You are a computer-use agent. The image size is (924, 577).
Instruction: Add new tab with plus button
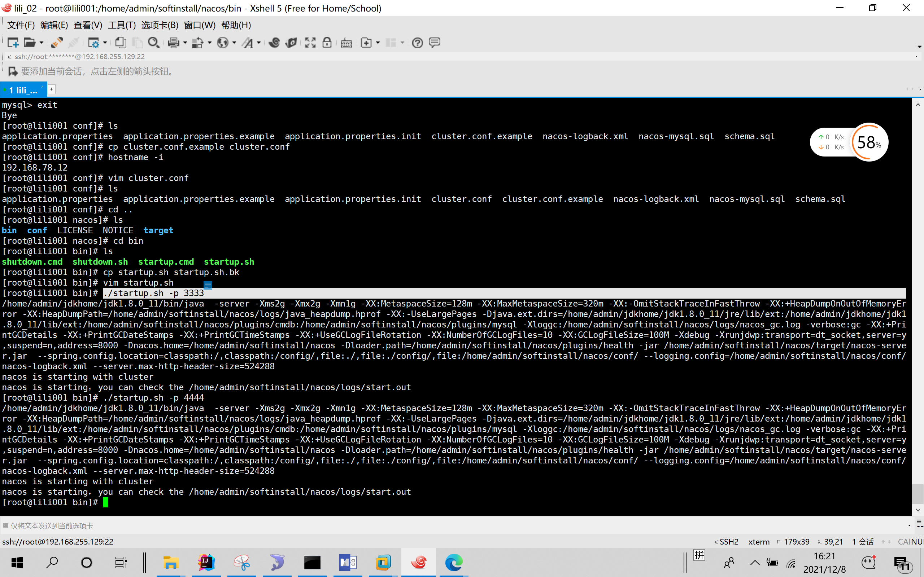point(52,89)
